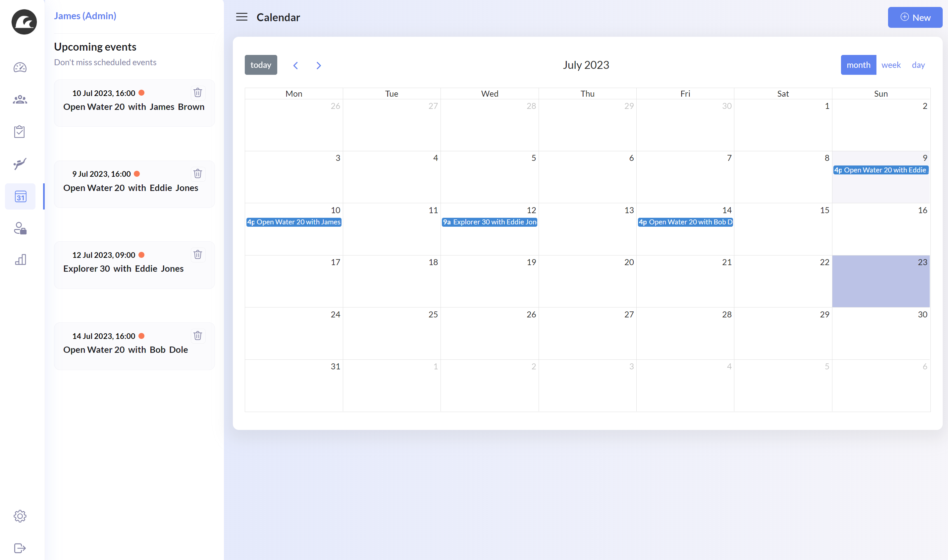This screenshot has height=560, width=948.
Task: Open Explorer 30 event on July 12
Action: (x=489, y=222)
